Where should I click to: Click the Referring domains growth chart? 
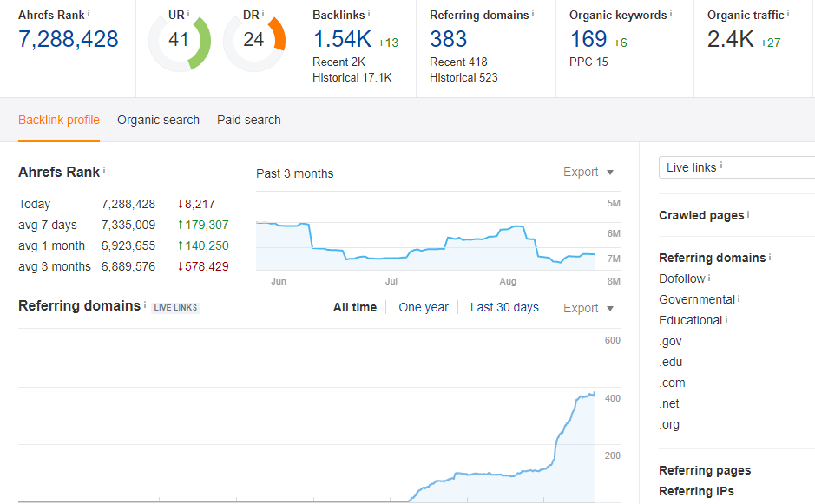(x=306, y=416)
